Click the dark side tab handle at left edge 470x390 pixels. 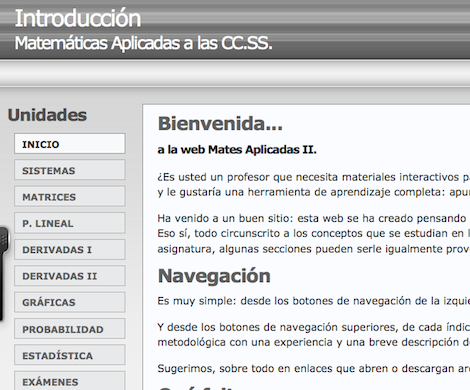[4, 273]
